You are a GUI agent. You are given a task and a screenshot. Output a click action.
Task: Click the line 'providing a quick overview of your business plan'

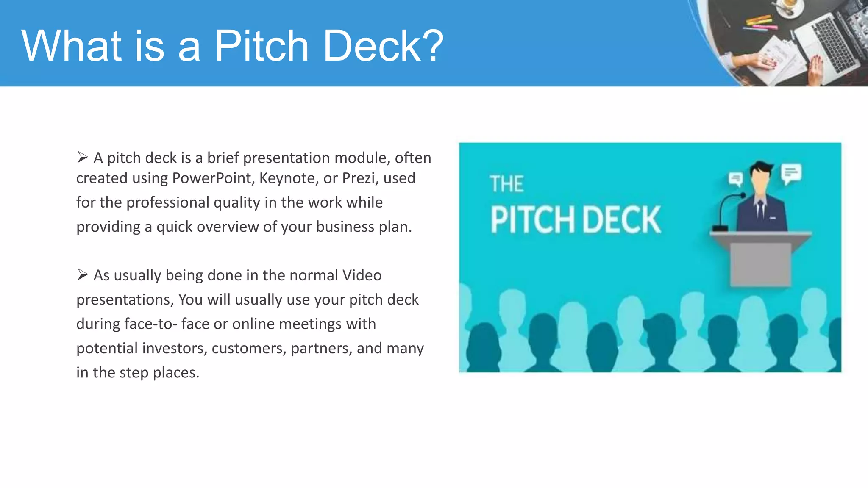click(x=244, y=227)
